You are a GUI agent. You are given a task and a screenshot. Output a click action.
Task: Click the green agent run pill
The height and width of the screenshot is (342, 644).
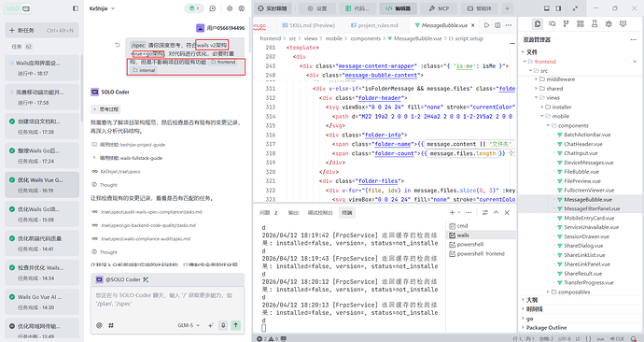click(x=194, y=8)
